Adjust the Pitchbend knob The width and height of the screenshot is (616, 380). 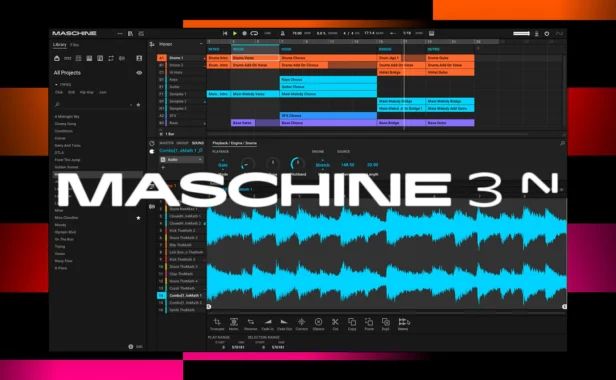[297, 163]
